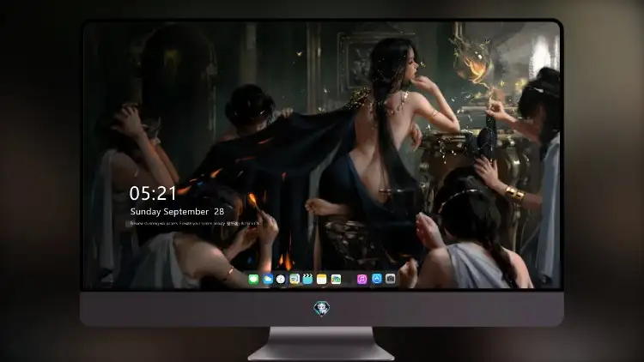644x362 pixels.
Task: Click the 05:21 clock widget
Action: tap(153, 193)
